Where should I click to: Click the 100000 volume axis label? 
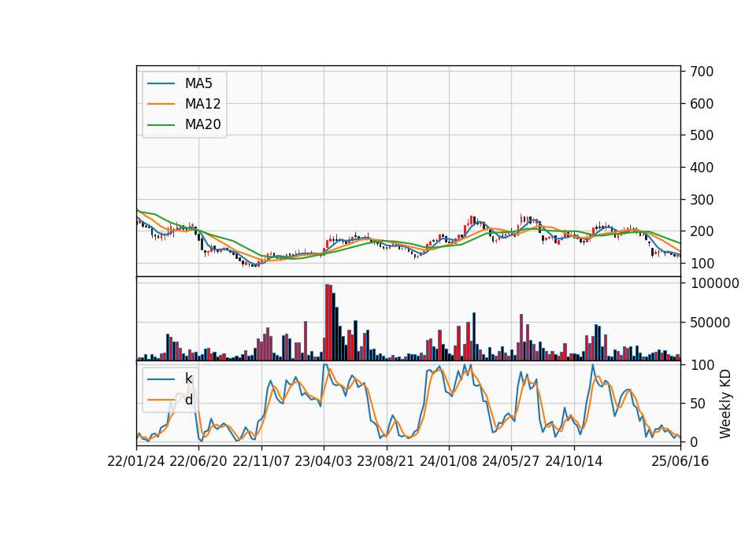714,283
